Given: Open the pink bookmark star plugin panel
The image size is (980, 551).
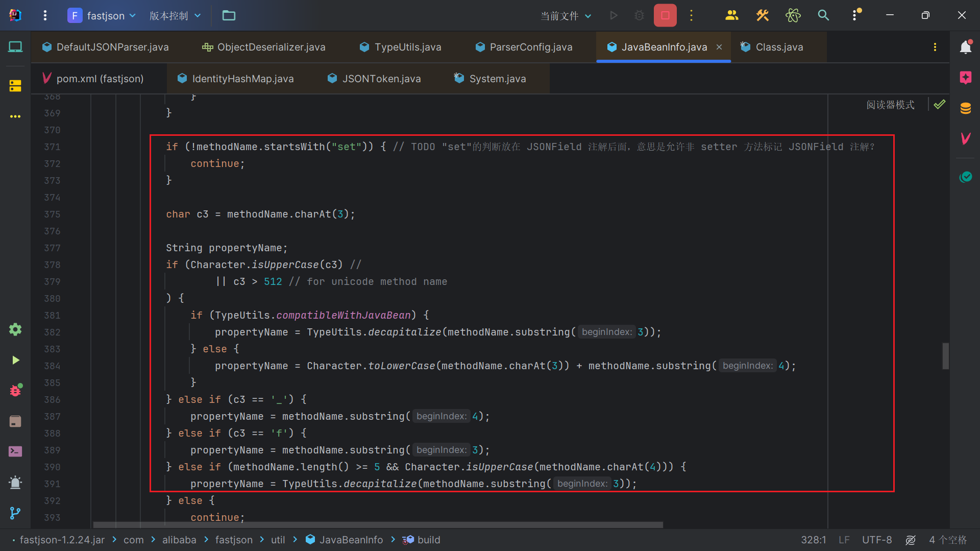Looking at the screenshot, I should [965, 78].
